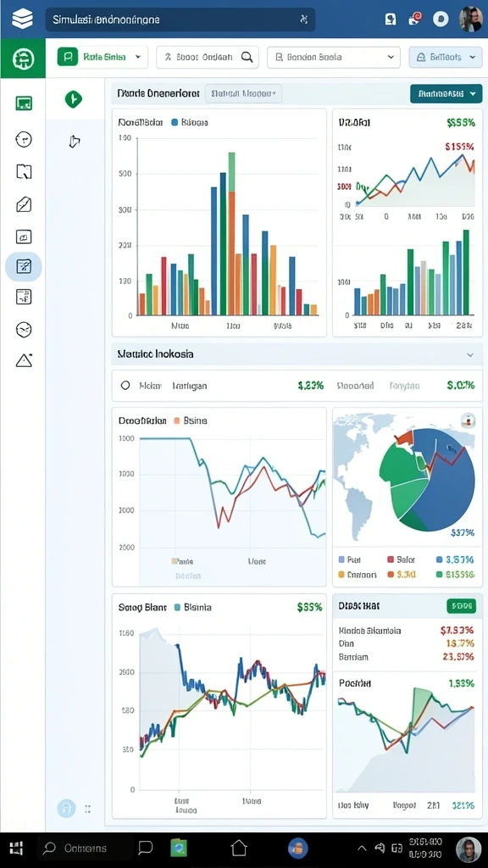Select the radio button beside Holar

click(x=125, y=386)
